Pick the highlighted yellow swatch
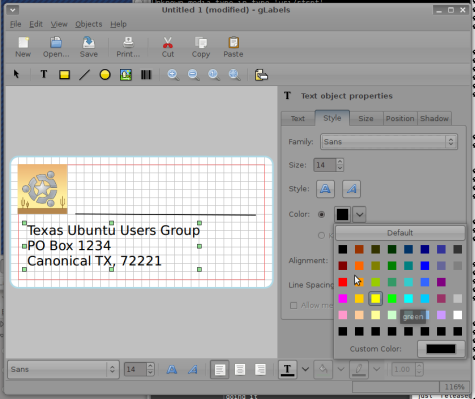The width and height of the screenshot is (475, 399). [x=375, y=299]
